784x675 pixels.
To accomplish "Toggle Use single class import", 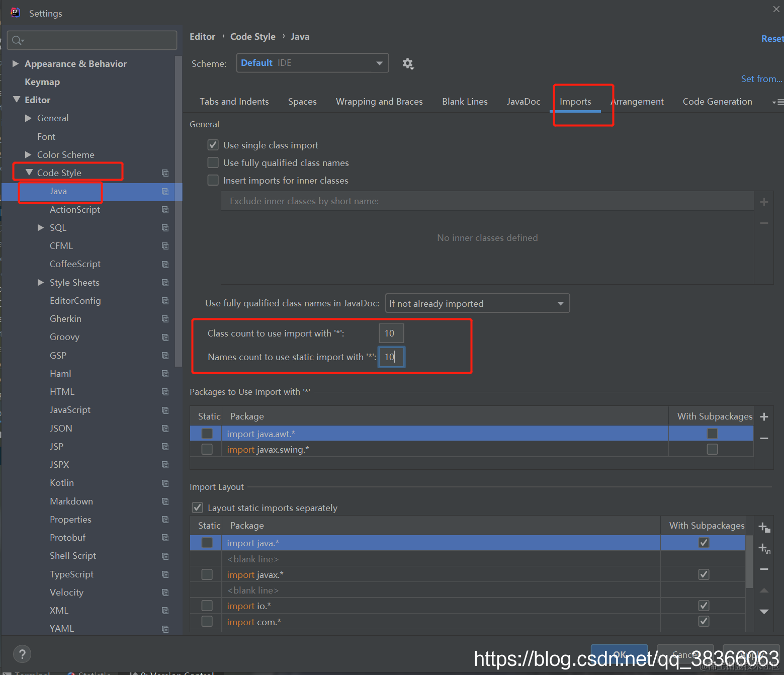I will 213,145.
